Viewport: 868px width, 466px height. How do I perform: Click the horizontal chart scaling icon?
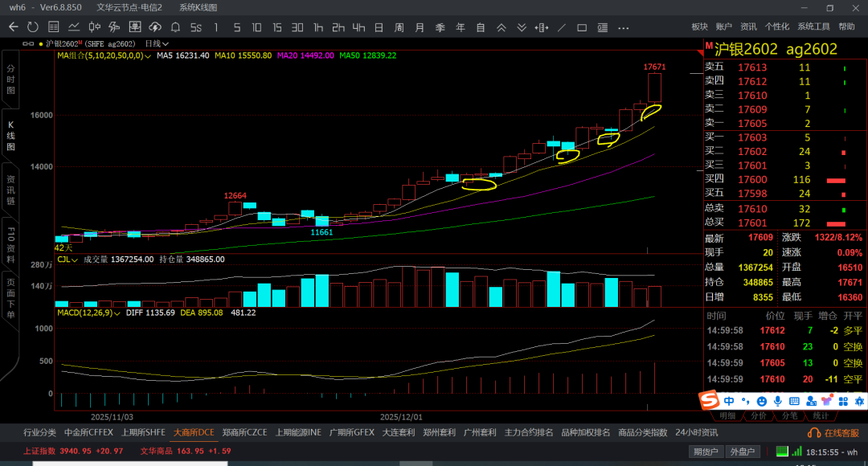pos(542,27)
